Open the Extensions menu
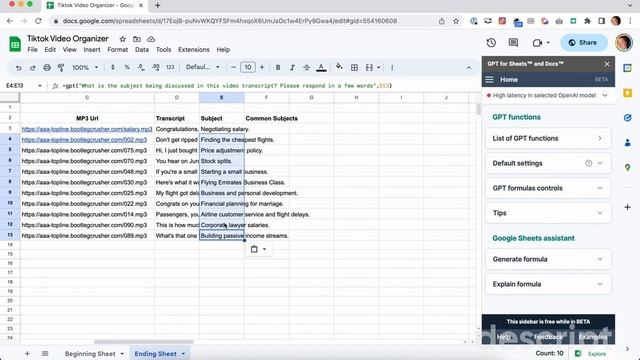Screen dimensions: 640x360 (193, 50)
